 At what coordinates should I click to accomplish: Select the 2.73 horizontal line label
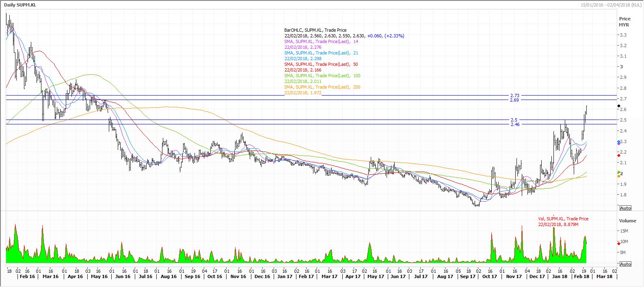pyautogui.click(x=514, y=96)
